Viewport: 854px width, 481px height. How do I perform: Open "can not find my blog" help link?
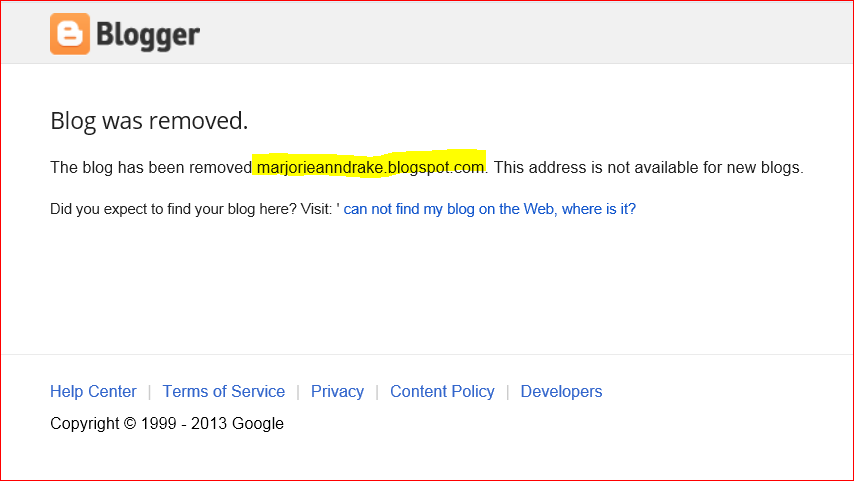click(x=489, y=209)
